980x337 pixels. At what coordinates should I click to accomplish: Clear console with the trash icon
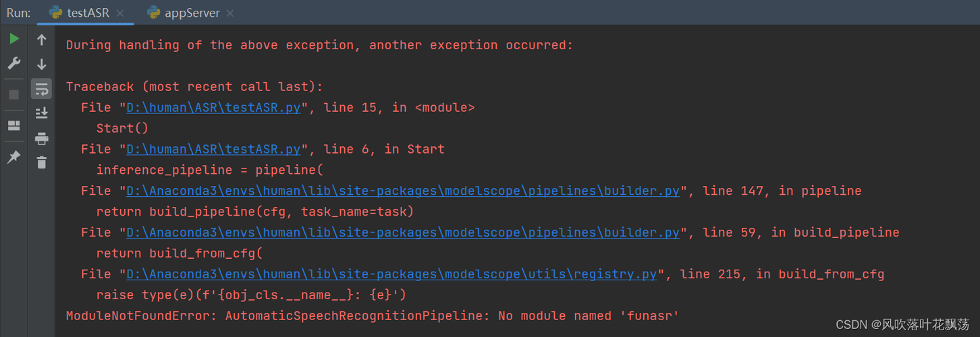pyautogui.click(x=41, y=162)
